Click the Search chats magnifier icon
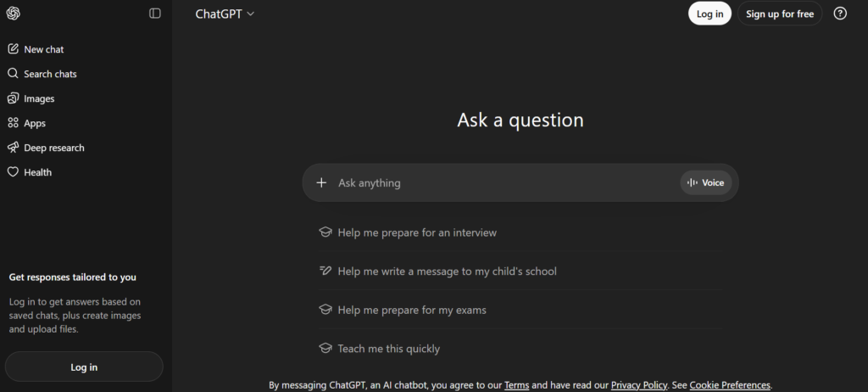This screenshot has width=868, height=392. [13, 74]
